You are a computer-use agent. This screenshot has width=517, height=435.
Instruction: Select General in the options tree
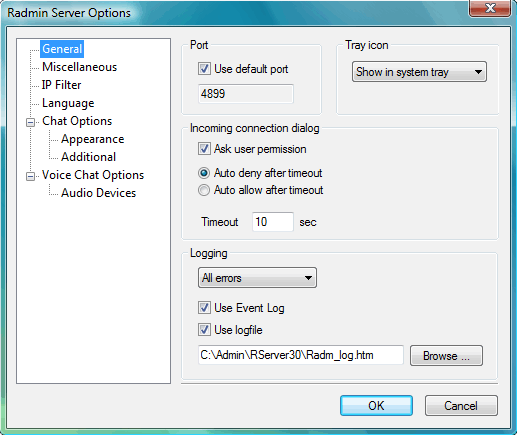[62, 49]
